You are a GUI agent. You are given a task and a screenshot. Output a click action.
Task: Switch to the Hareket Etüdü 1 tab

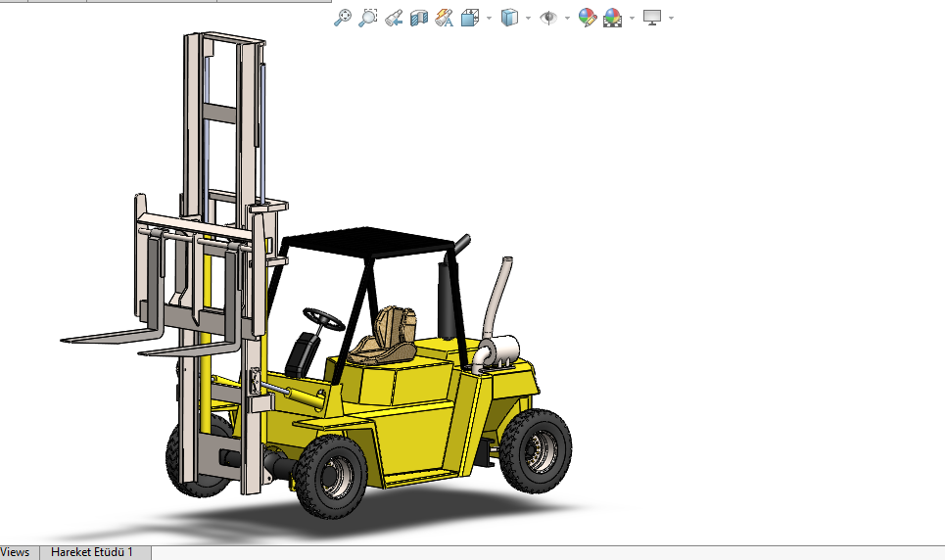click(x=91, y=552)
